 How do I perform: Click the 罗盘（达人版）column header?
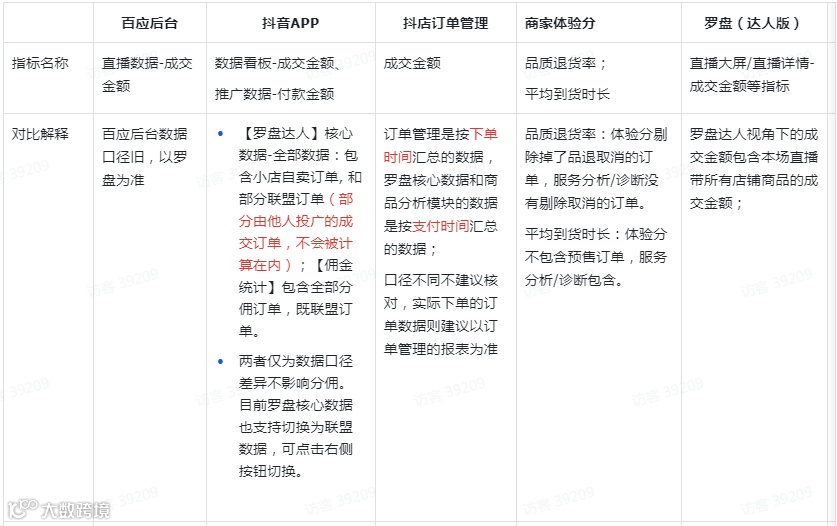(753, 23)
